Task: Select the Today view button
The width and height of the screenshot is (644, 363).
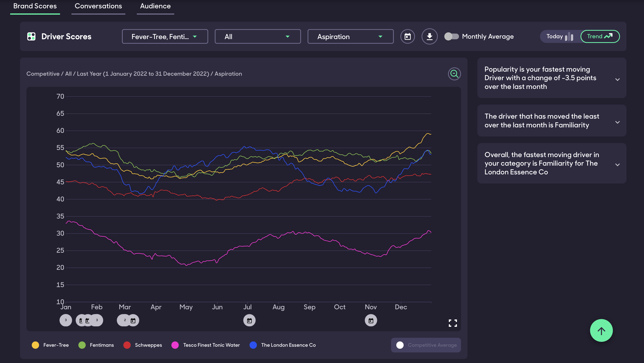Action: click(560, 36)
